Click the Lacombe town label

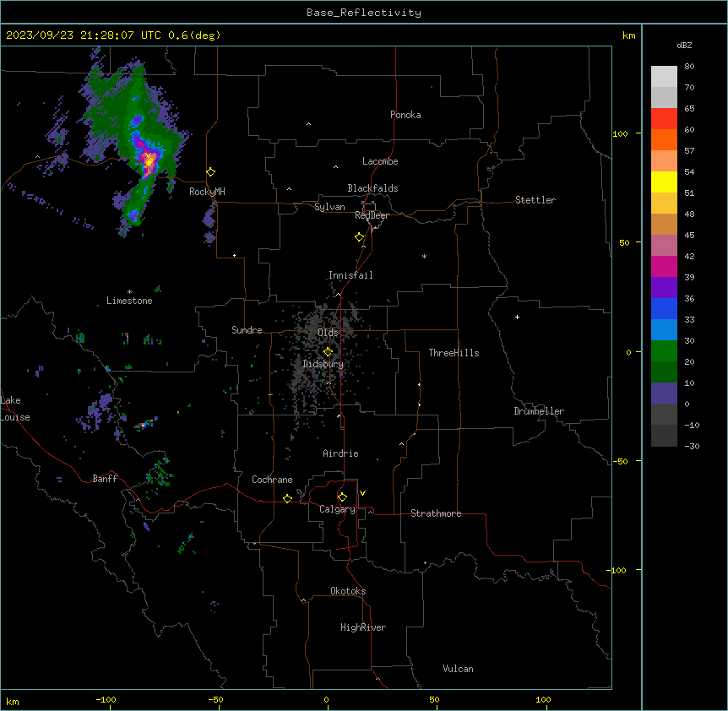[380, 161]
